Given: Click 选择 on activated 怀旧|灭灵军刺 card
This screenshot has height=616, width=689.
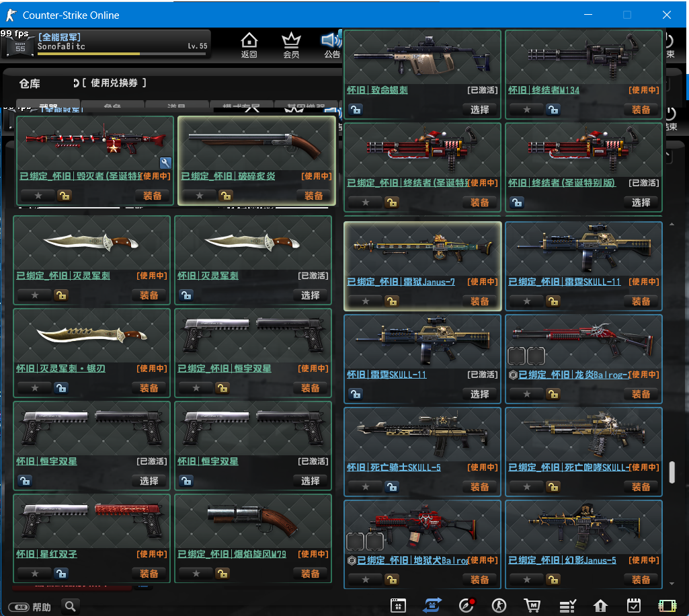Looking at the screenshot, I should click(x=311, y=295).
